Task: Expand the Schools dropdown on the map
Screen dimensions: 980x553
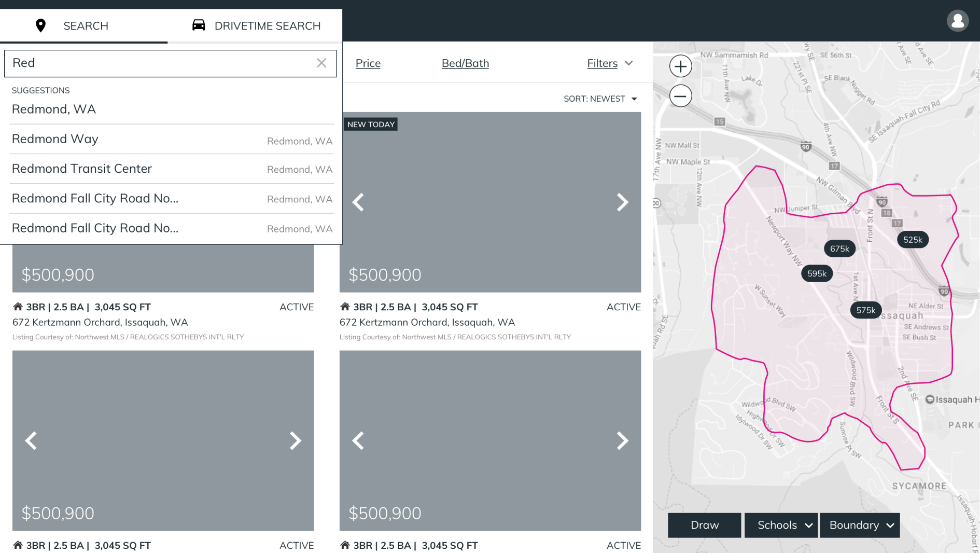Action: (x=781, y=525)
